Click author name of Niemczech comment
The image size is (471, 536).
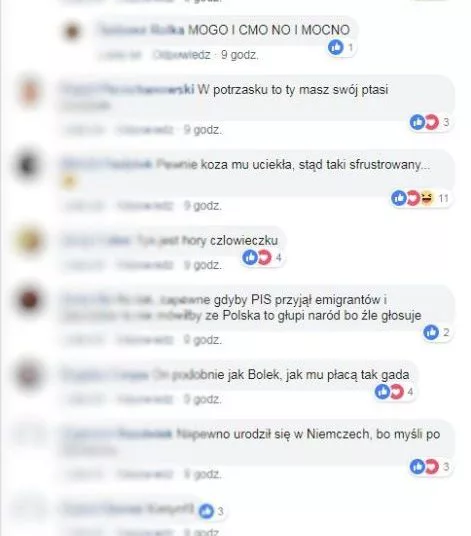118,434
